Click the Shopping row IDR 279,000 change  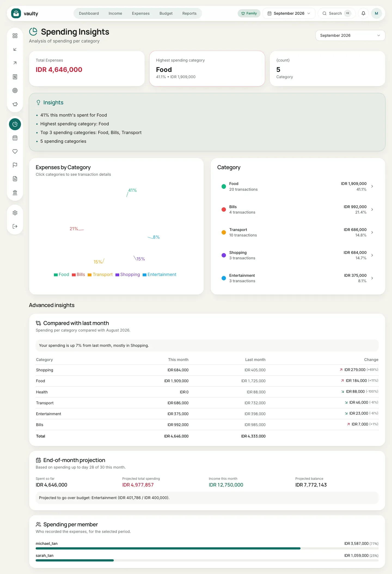click(x=359, y=370)
